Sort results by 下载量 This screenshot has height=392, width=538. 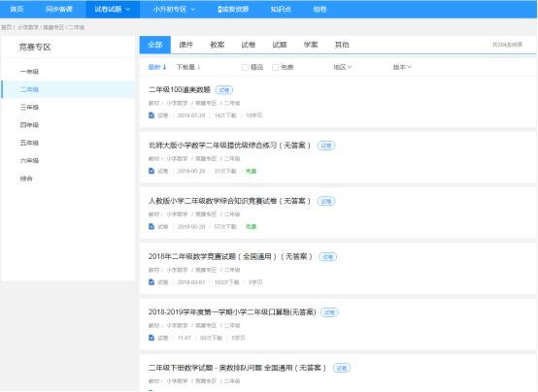click(188, 67)
